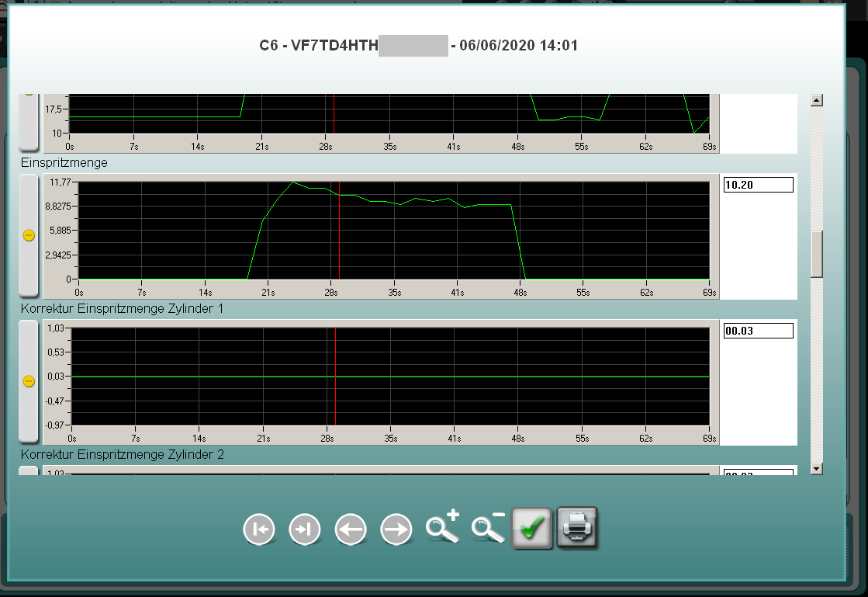Image resolution: width=868 pixels, height=597 pixels.
Task: Click the scrollbar down arrow
Action: point(817,469)
